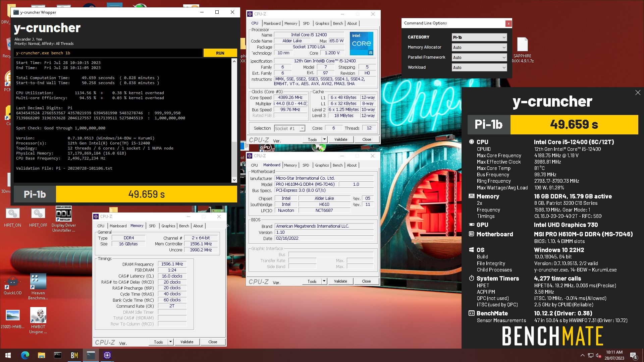Show hidden tray icons chevron

[582, 355]
